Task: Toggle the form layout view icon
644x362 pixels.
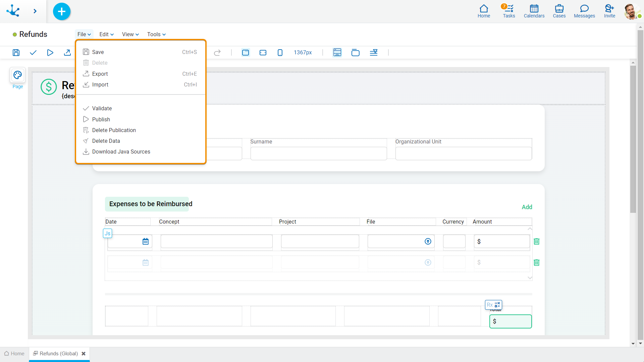Action: (x=337, y=53)
